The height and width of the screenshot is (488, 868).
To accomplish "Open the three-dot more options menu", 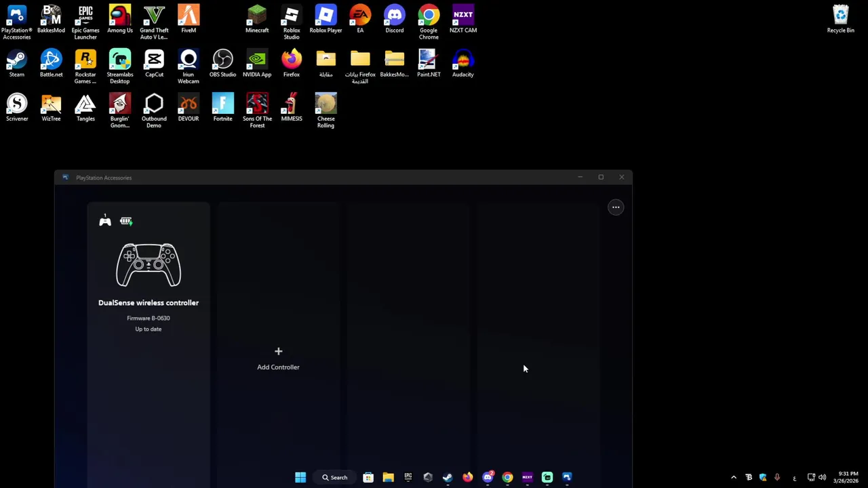I will (616, 207).
